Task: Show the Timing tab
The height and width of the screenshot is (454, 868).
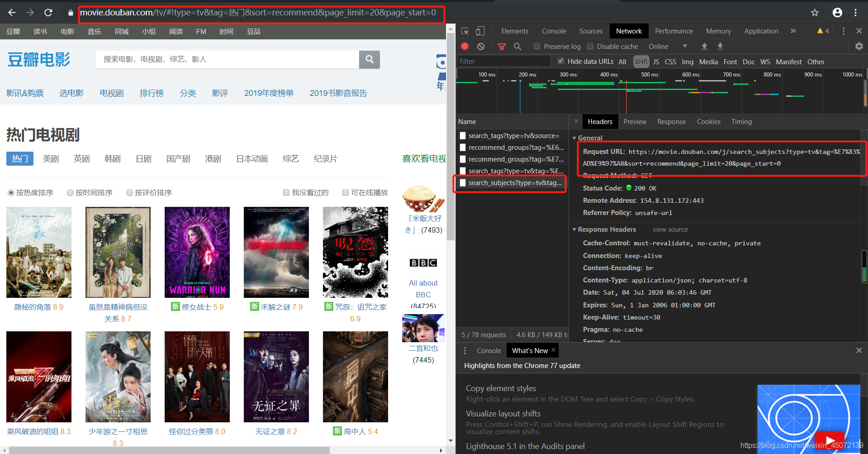Action: [741, 121]
